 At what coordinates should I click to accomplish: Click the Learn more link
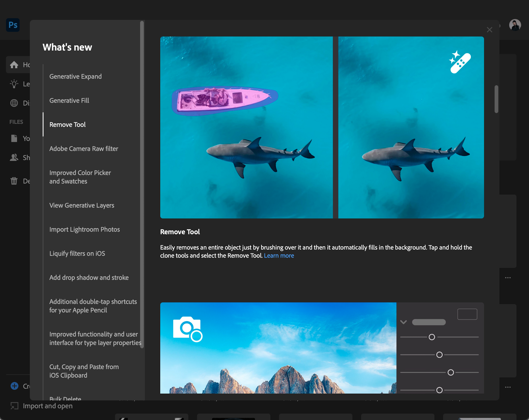(279, 256)
